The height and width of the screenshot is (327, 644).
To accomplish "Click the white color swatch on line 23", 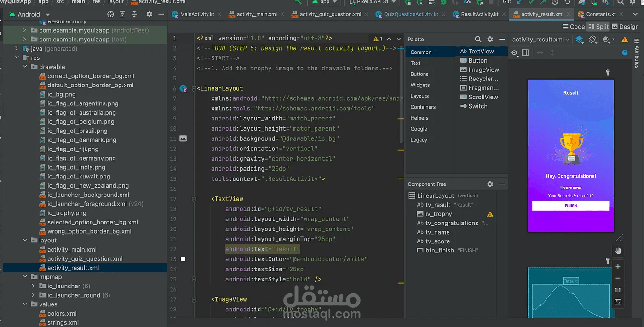I will coord(183,259).
